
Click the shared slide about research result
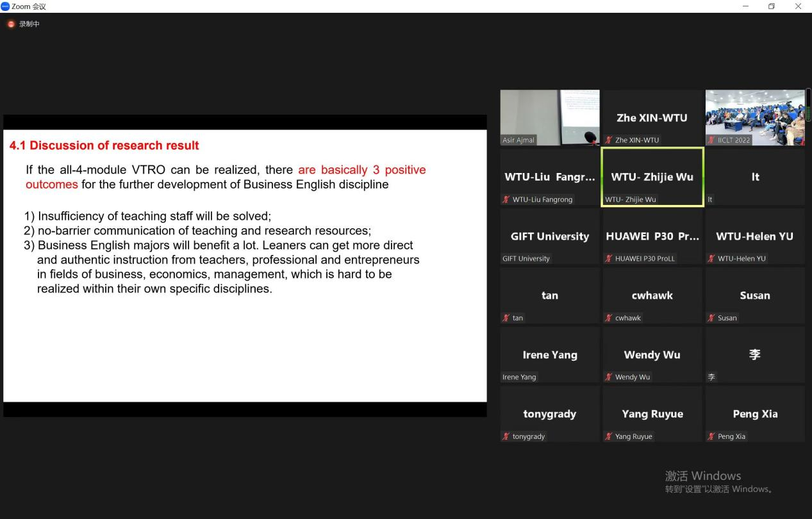coord(245,265)
